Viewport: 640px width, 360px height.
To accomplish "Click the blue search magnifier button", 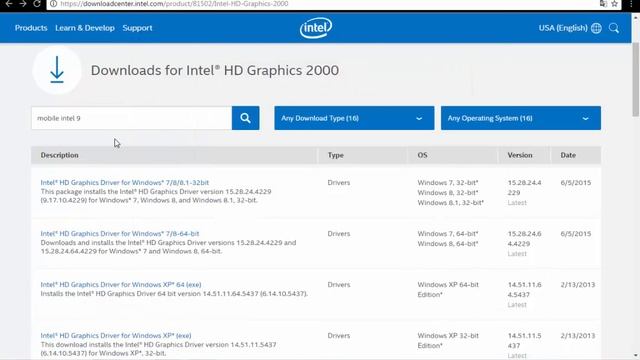I will (245, 118).
